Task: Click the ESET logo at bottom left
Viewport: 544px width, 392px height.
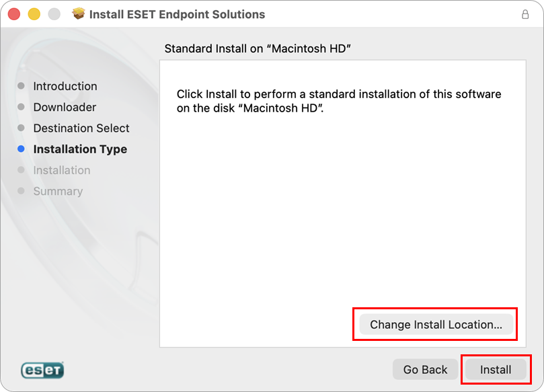Action: pos(42,370)
